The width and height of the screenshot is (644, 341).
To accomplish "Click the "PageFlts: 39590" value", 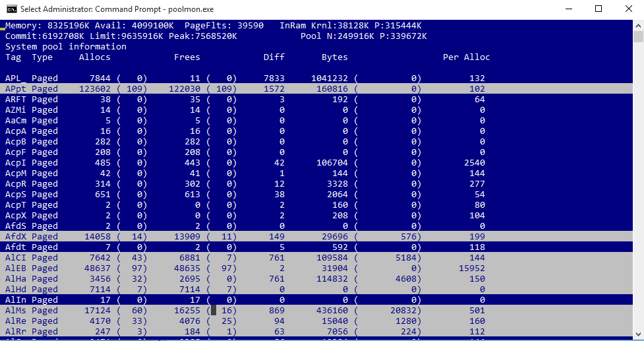I will [x=224, y=26].
